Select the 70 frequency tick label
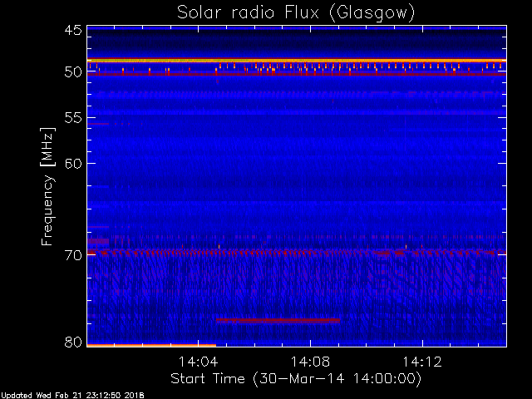The width and height of the screenshot is (532, 399). (x=73, y=255)
